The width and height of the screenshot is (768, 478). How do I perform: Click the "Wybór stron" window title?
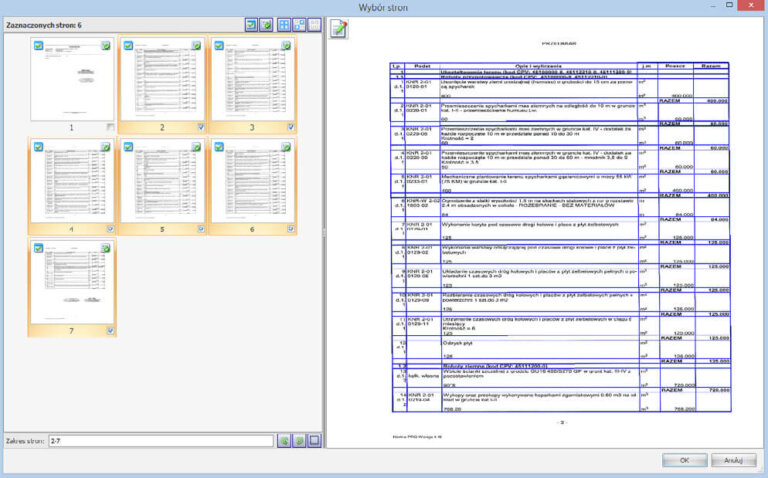[x=383, y=7]
